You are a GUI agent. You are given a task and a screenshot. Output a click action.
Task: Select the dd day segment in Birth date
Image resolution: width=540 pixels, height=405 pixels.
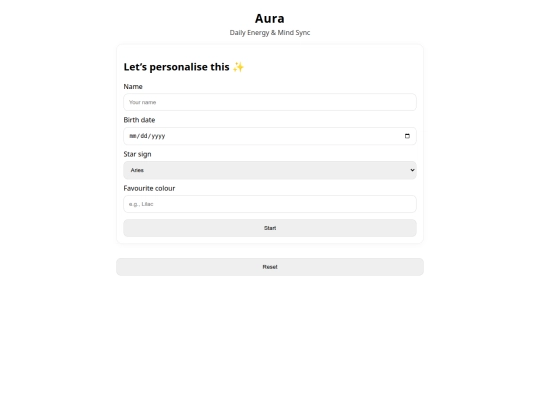tap(144, 136)
